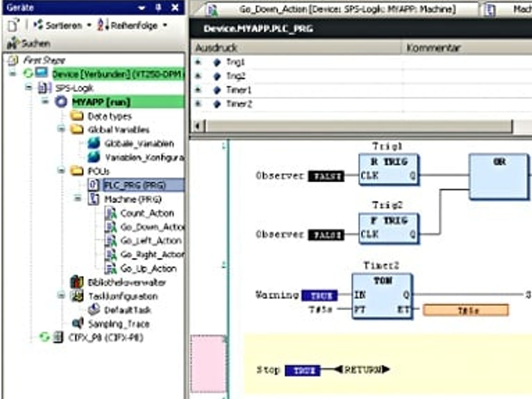Open DefaultTask entry
The image size is (532, 399).
pyautogui.click(x=128, y=310)
